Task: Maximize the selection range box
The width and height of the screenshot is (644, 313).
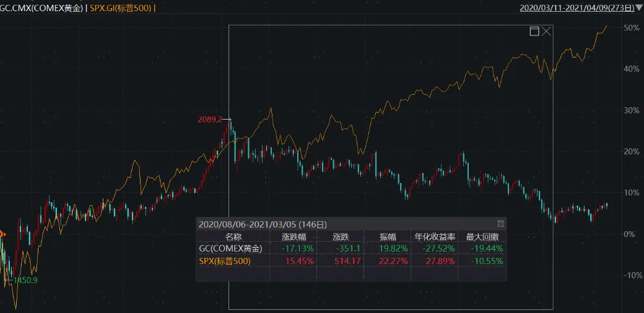Action: click(534, 31)
